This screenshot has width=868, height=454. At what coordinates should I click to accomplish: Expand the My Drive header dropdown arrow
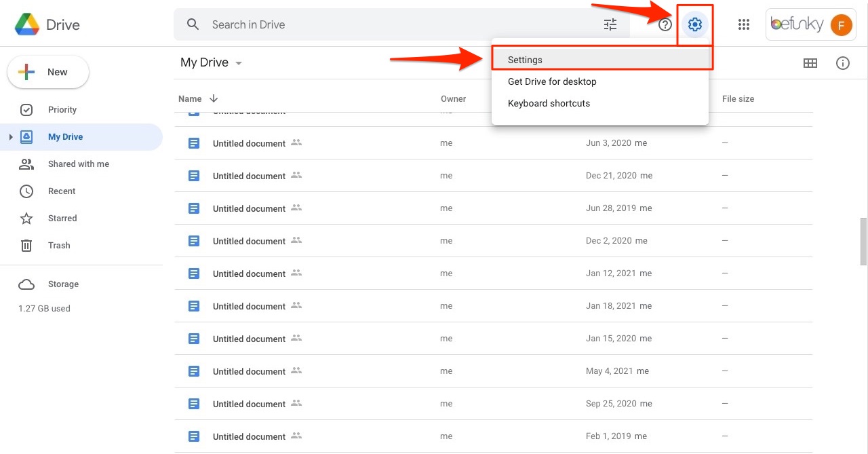click(239, 63)
